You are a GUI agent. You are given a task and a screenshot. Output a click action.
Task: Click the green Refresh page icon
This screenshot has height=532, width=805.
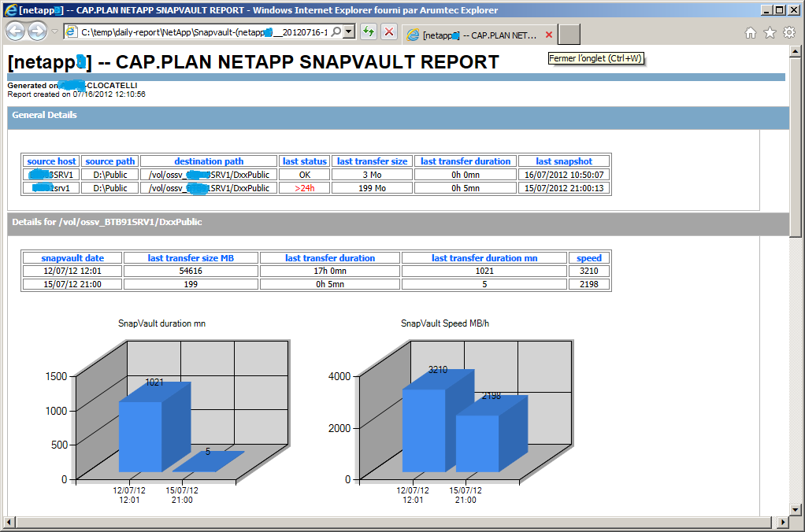368,32
